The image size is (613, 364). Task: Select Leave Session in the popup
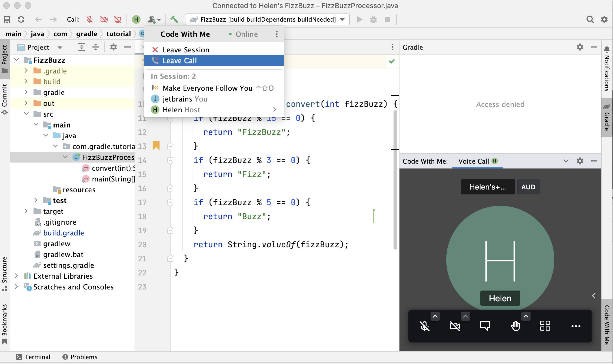[214, 50]
